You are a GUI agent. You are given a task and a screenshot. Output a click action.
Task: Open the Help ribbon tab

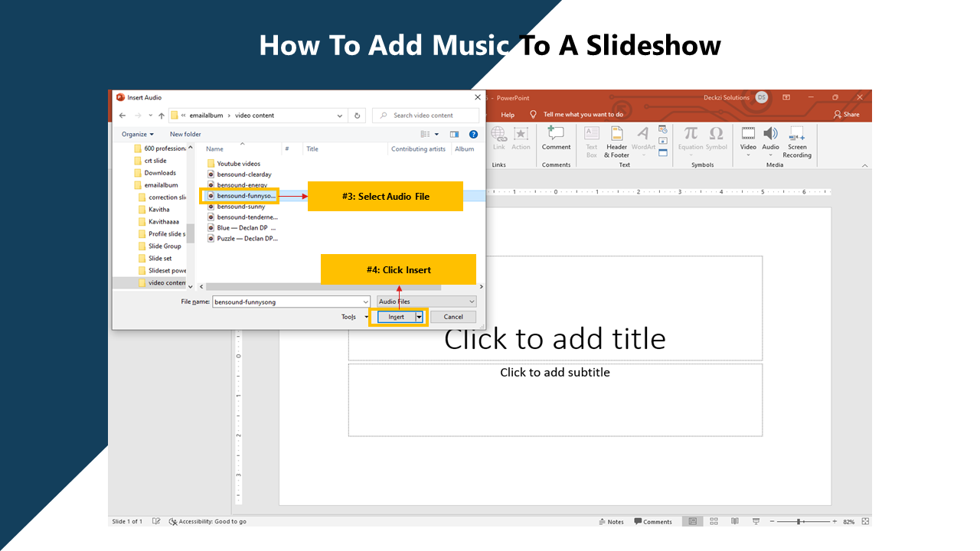[508, 115]
